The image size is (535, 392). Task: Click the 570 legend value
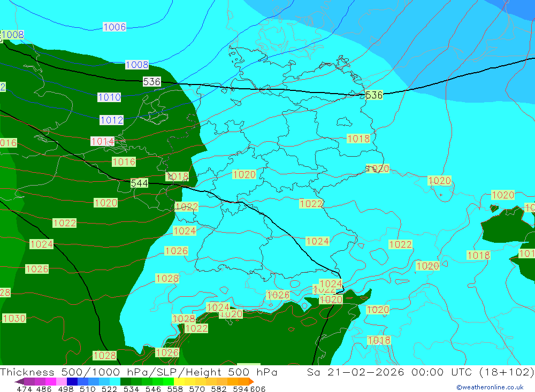click(196, 389)
